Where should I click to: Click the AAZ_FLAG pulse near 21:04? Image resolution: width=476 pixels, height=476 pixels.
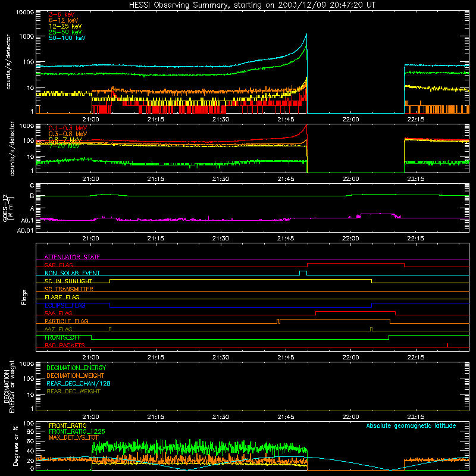110,330
